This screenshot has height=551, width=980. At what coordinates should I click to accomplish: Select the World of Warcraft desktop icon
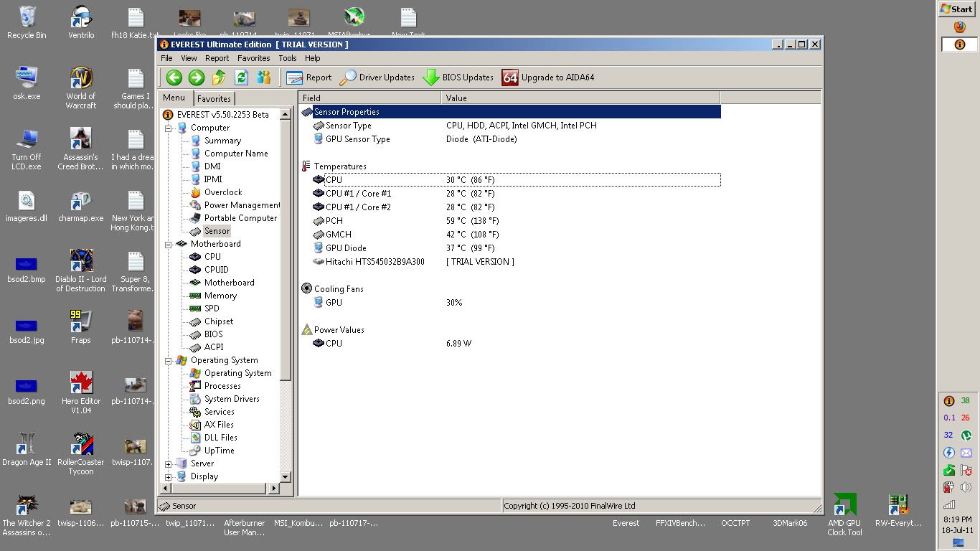click(x=81, y=88)
